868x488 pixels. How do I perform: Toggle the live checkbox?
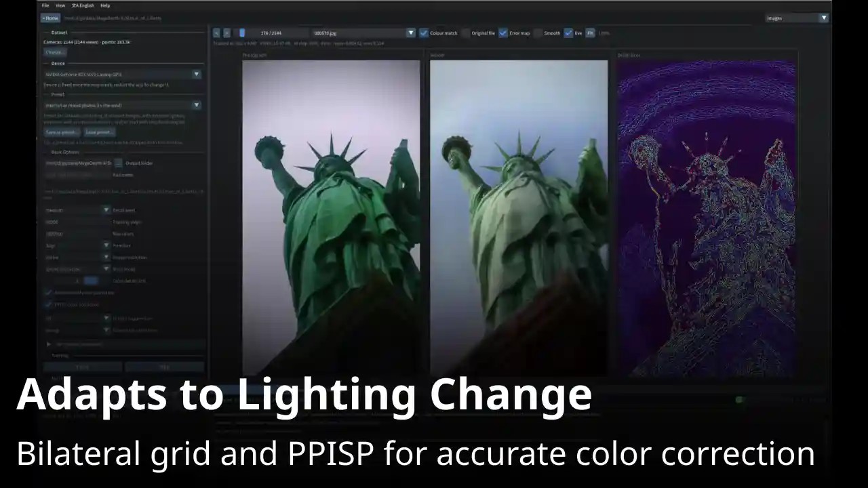tap(568, 33)
